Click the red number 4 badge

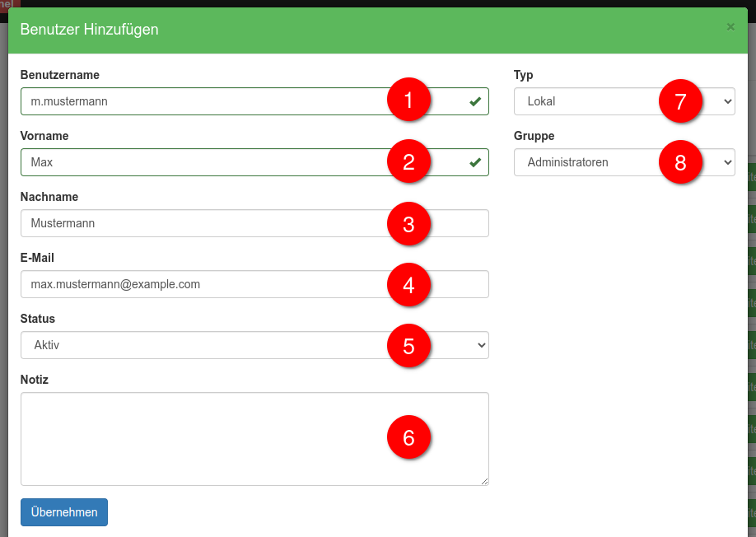(408, 284)
